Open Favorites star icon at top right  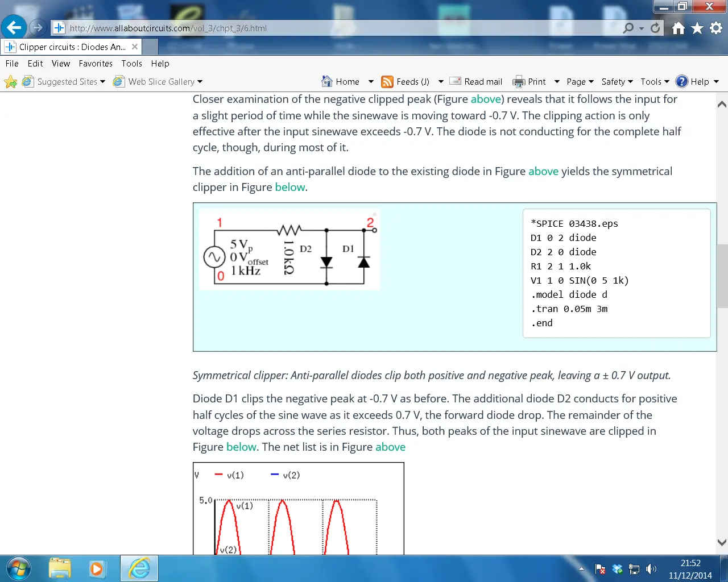(697, 28)
